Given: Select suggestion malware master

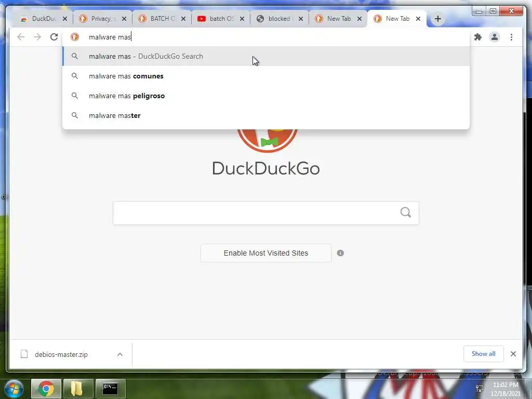Looking at the screenshot, I should tap(266, 115).
